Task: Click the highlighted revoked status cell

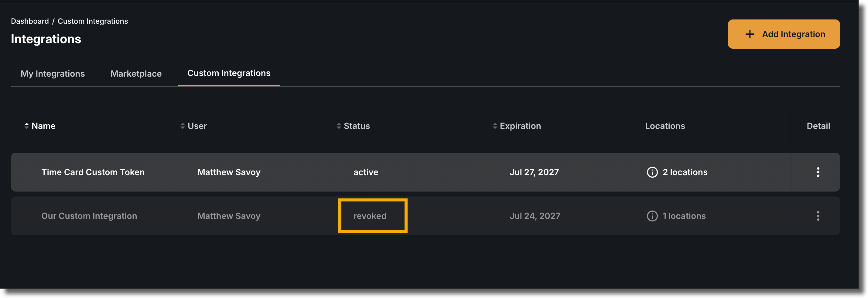Action: (373, 216)
